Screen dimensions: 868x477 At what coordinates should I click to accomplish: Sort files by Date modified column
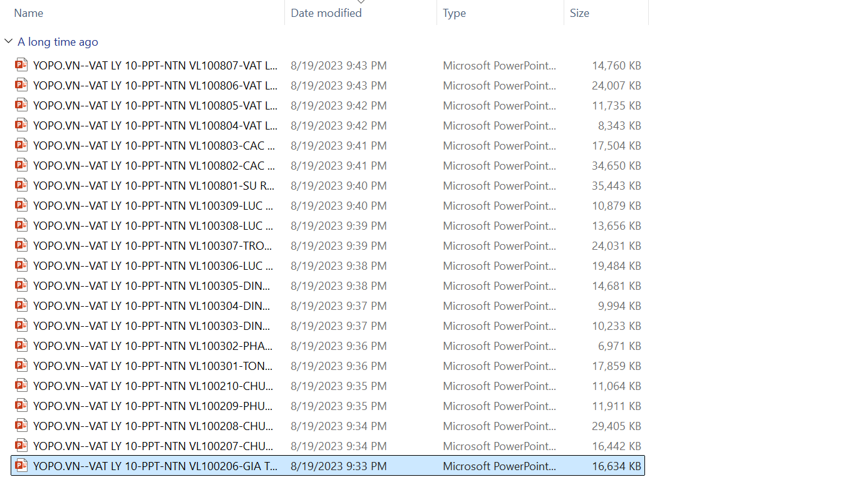click(326, 13)
